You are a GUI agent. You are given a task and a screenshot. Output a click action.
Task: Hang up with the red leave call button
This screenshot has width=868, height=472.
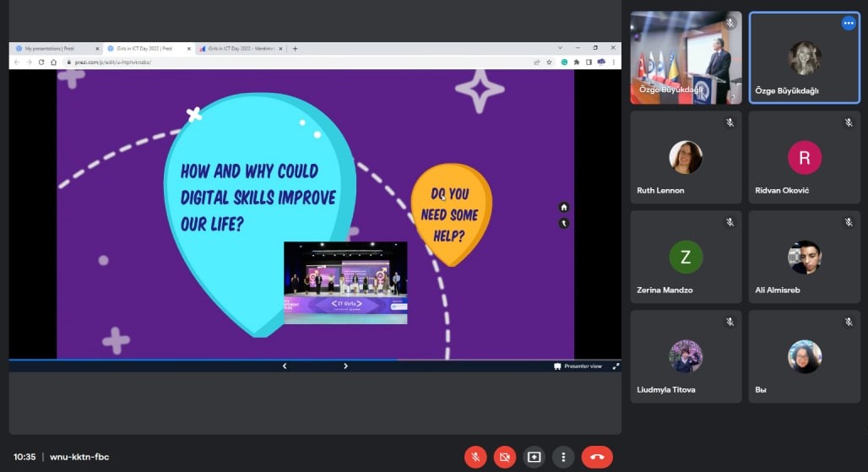coord(597,457)
